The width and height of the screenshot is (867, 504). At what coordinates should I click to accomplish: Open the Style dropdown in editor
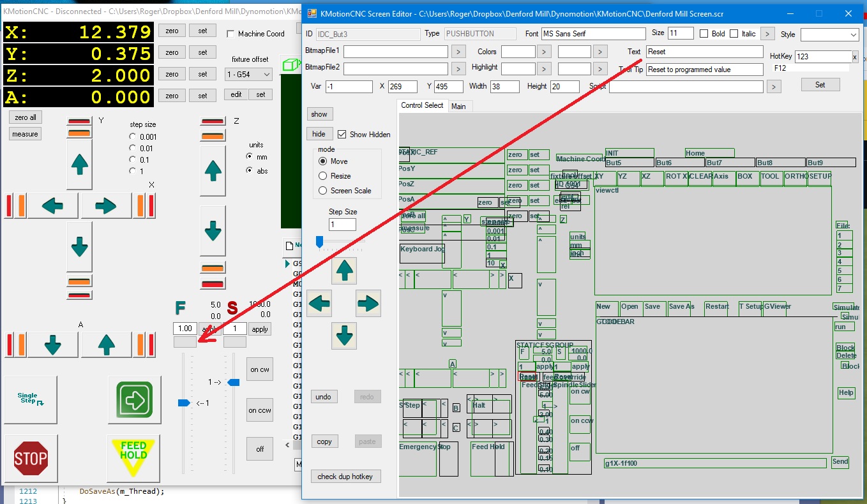click(829, 34)
